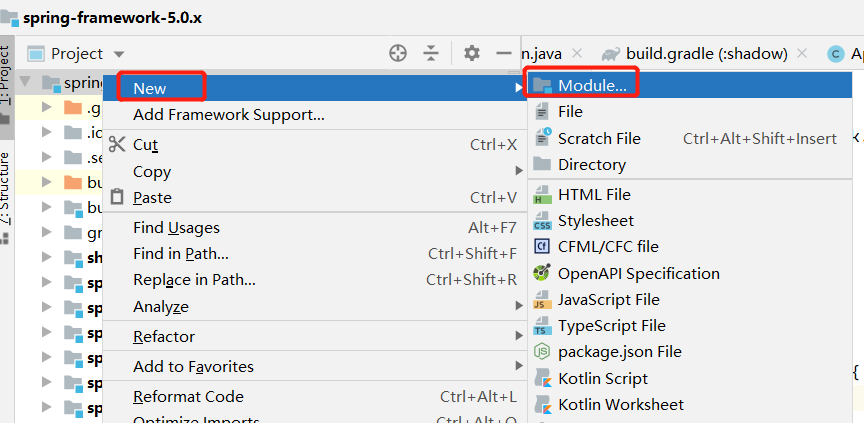Select Kotlin Script entry

click(690, 379)
